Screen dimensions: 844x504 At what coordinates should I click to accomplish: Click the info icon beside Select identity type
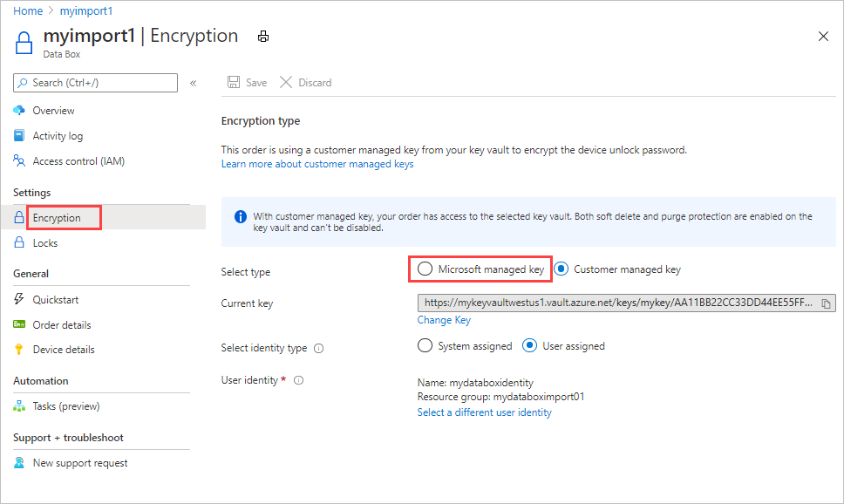point(318,349)
